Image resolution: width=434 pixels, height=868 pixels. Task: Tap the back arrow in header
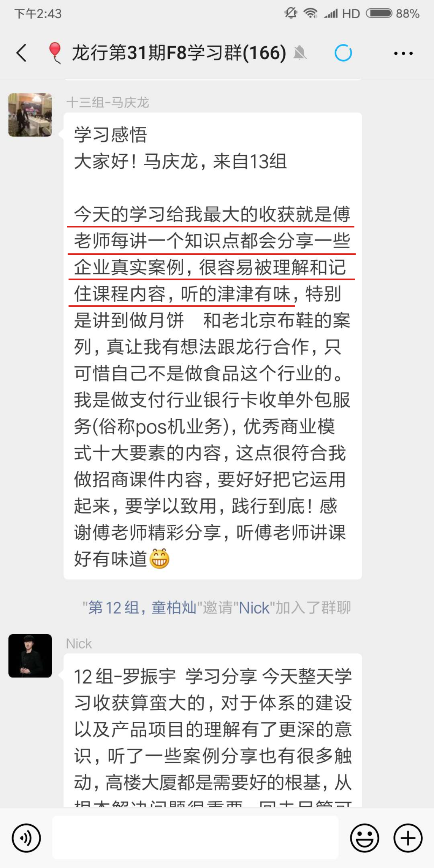click(22, 53)
